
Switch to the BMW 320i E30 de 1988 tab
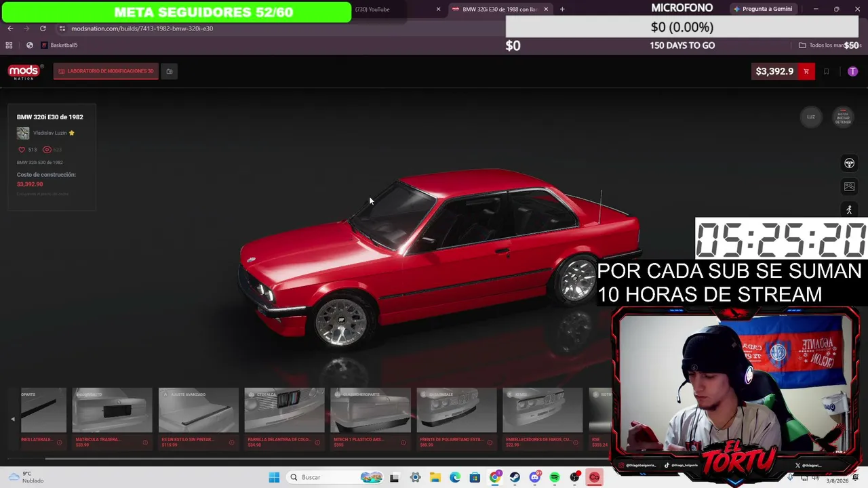[500, 9]
